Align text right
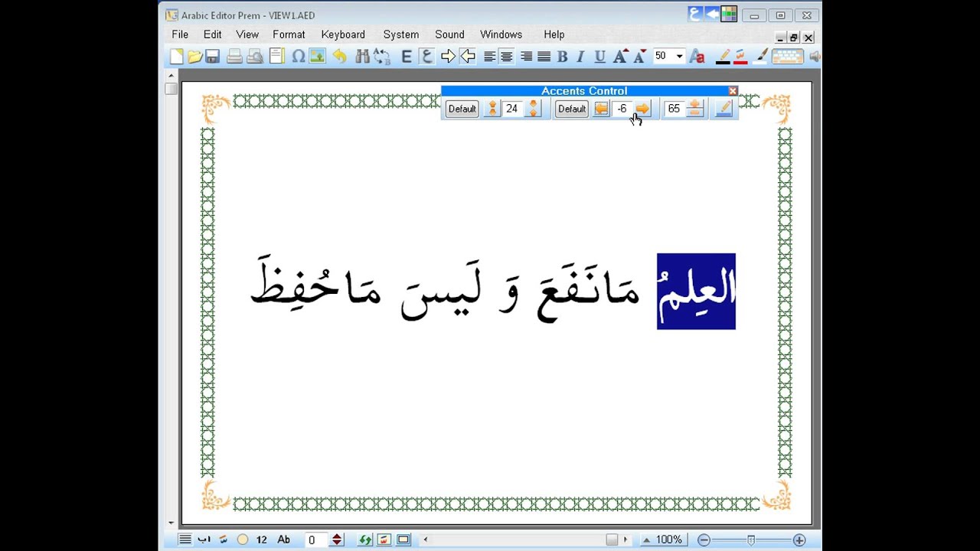Image resolution: width=980 pixels, height=551 pixels. tap(526, 56)
